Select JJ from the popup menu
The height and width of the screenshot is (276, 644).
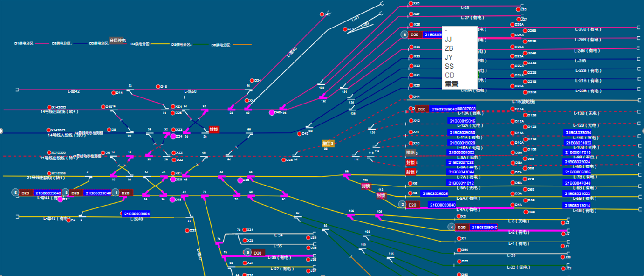[x=448, y=40]
